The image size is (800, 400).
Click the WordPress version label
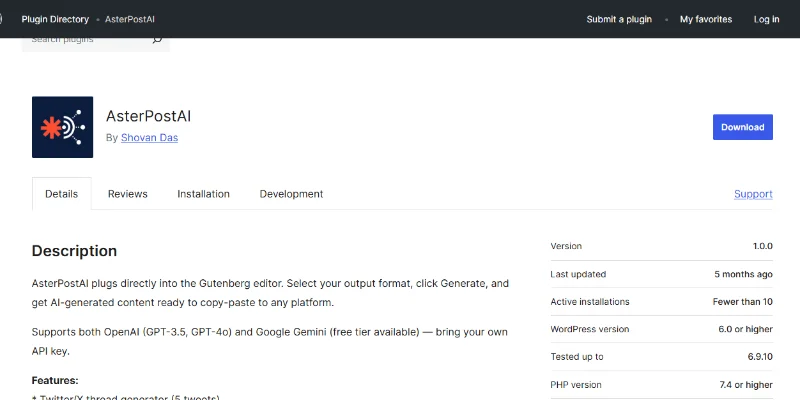pos(590,329)
